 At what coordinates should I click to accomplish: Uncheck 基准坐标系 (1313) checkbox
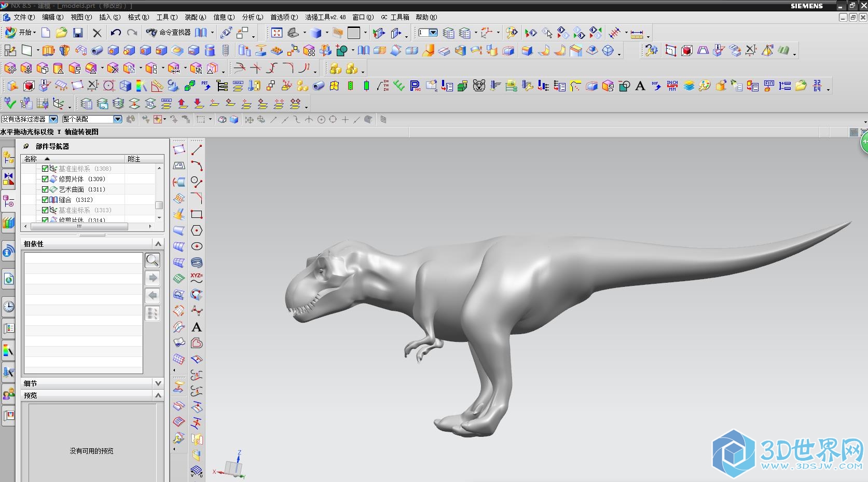(45, 210)
